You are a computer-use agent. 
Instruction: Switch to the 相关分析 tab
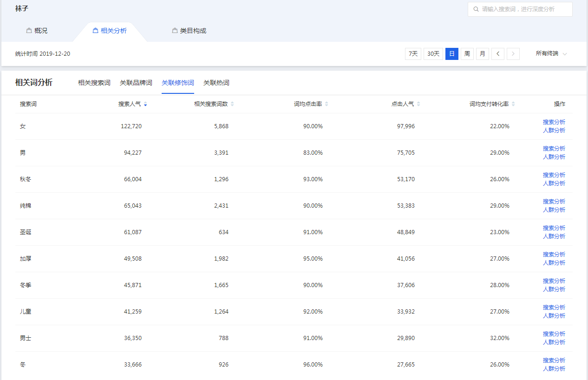click(x=110, y=31)
